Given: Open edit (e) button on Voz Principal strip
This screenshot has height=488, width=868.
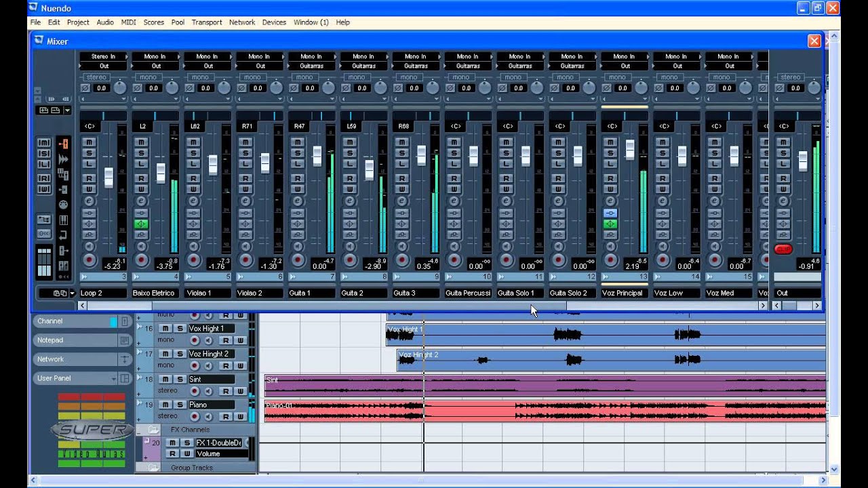Looking at the screenshot, I should point(610,201).
